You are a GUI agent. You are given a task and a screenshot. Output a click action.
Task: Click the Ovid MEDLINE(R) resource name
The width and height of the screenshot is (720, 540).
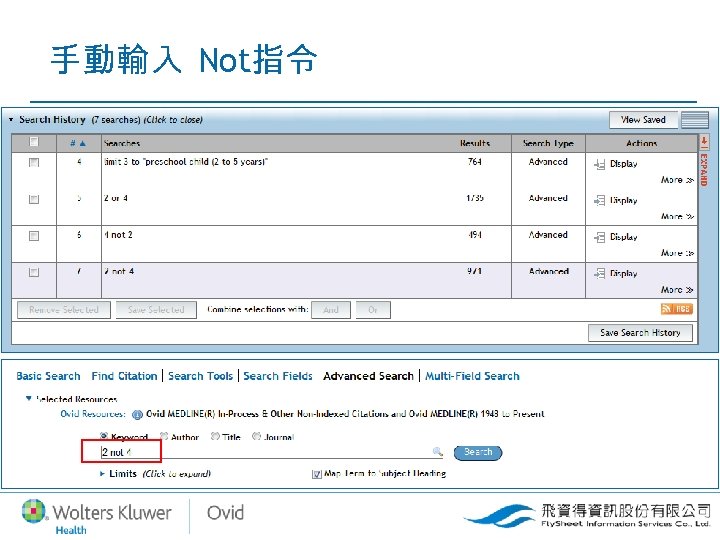pyautogui.click(x=345, y=414)
